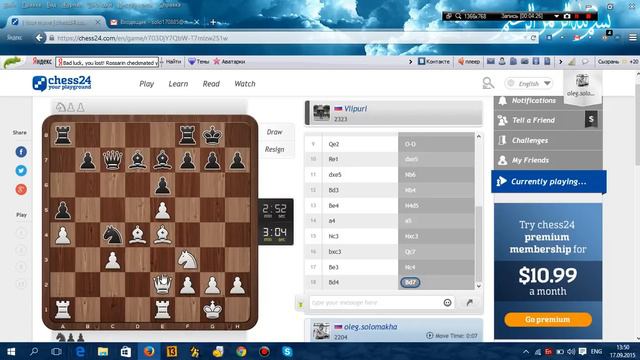
Task: Open oleg.solomakha player profile link
Action: pos(371,327)
